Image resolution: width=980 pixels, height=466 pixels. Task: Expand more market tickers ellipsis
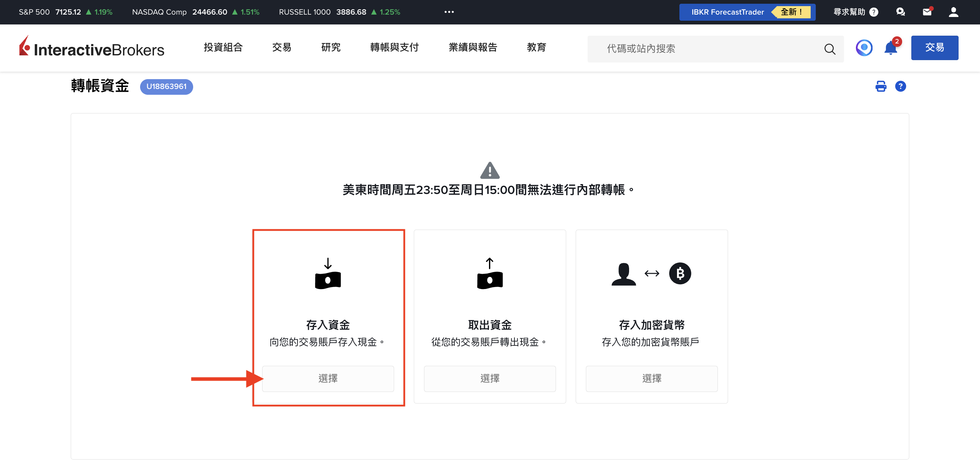449,12
